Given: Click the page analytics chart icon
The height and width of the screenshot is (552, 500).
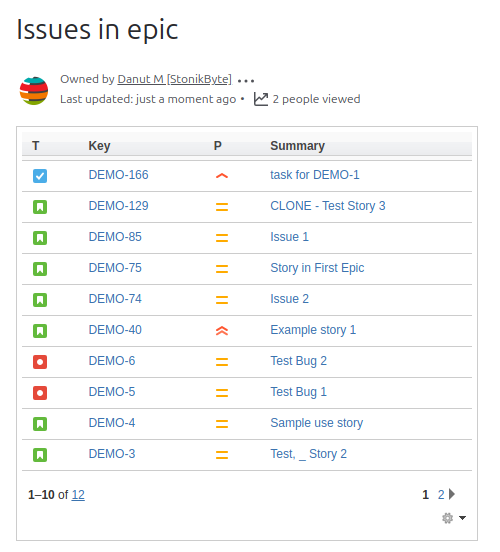Looking at the screenshot, I should [261, 99].
